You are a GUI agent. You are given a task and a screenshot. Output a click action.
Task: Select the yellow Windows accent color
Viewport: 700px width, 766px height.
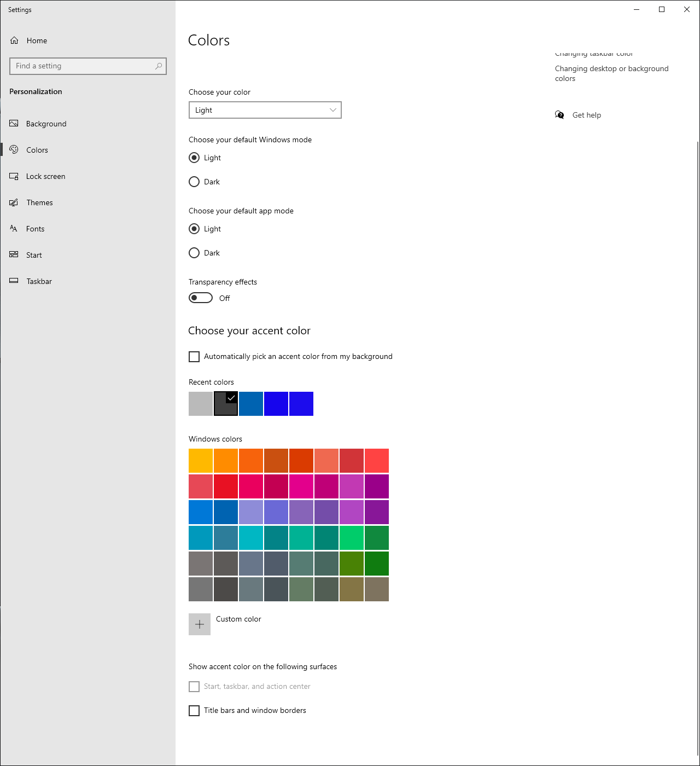click(200, 460)
